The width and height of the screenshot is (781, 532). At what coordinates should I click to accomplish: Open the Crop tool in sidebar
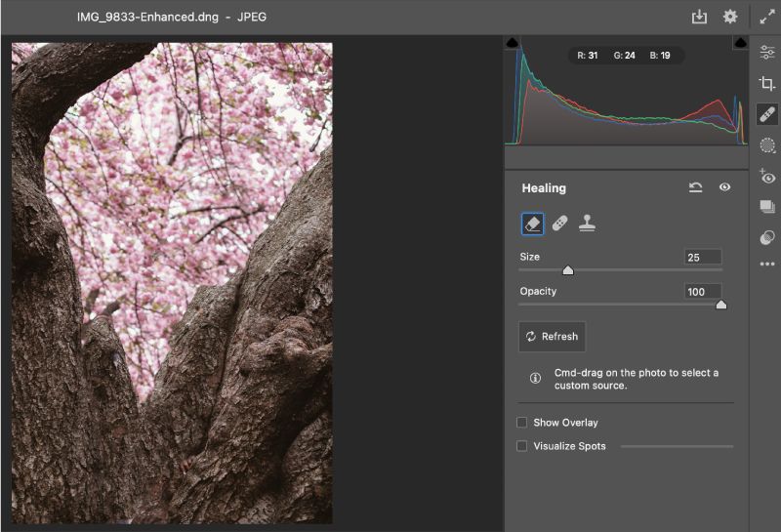click(767, 83)
